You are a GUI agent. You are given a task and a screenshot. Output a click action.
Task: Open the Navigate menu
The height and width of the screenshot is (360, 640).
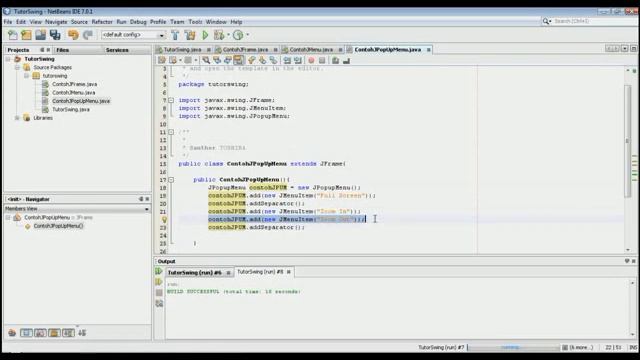(56, 22)
